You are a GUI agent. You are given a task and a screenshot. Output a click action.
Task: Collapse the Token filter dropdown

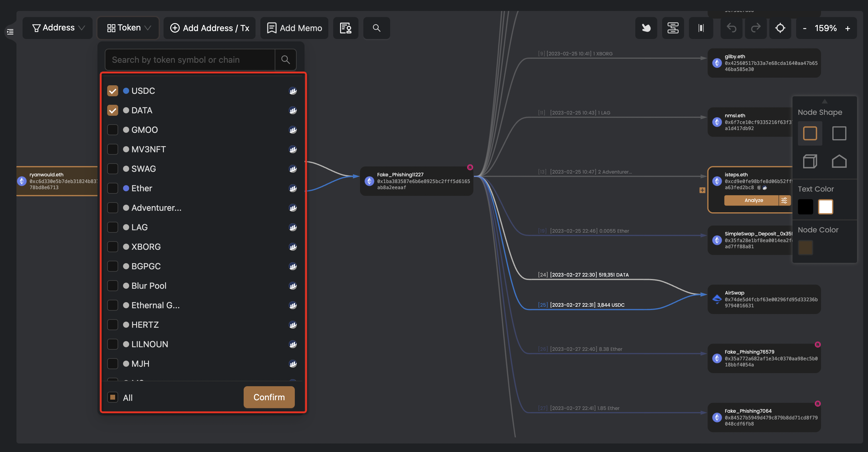pos(129,28)
